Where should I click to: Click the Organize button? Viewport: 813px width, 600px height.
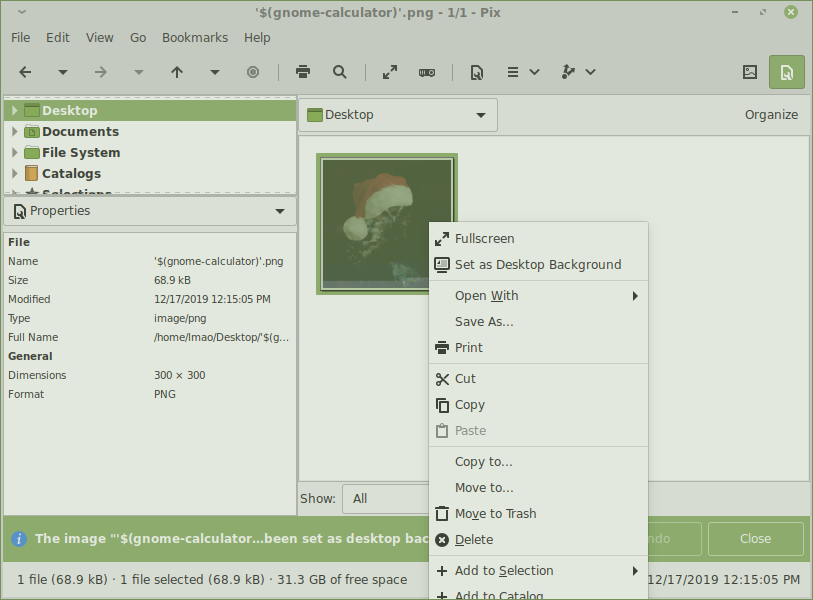pyautogui.click(x=771, y=115)
